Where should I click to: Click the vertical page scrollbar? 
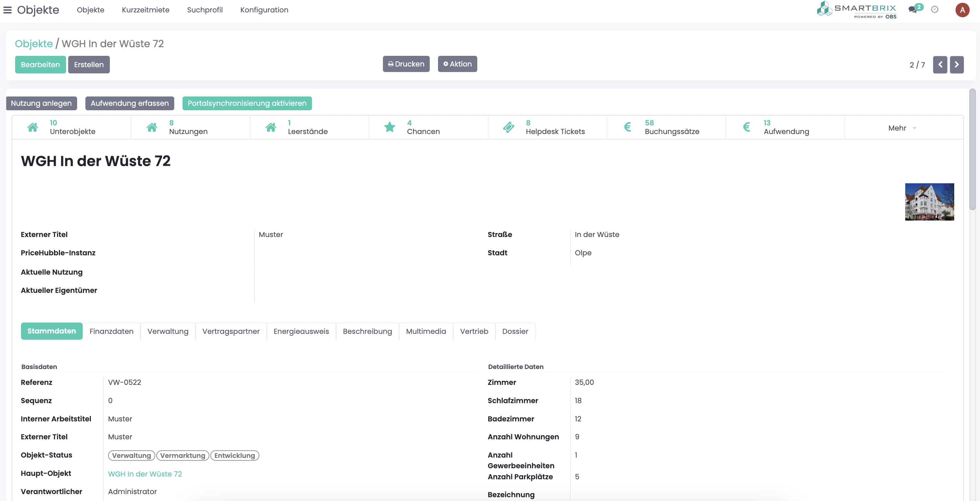(972, 149)
